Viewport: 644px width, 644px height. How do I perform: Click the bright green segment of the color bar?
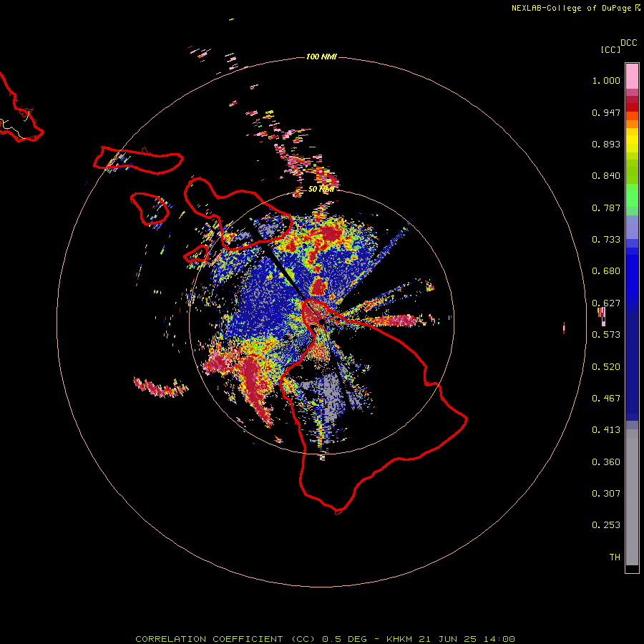[632, 195]
